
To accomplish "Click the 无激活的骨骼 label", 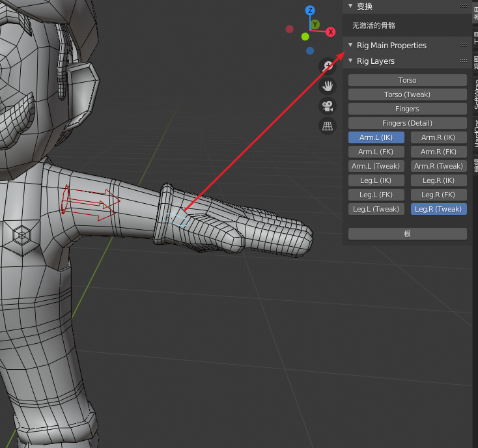I will [374, 25].
